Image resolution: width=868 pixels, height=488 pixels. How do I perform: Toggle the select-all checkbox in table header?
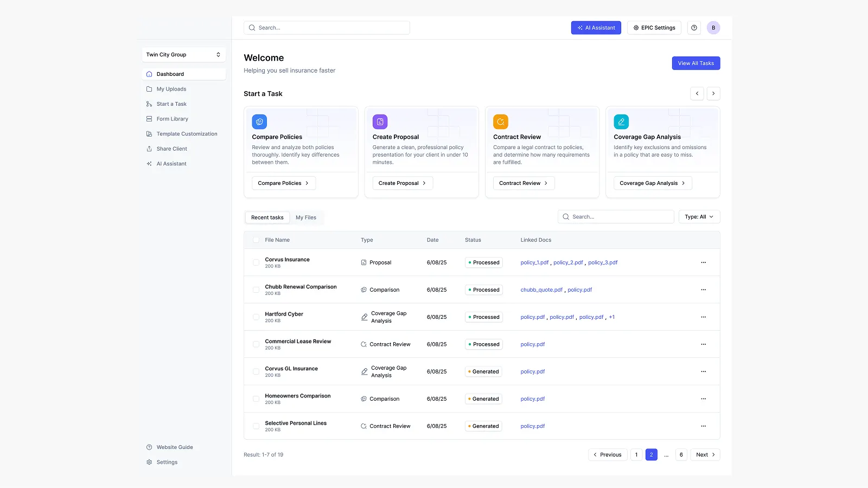(x=256, y=240)
